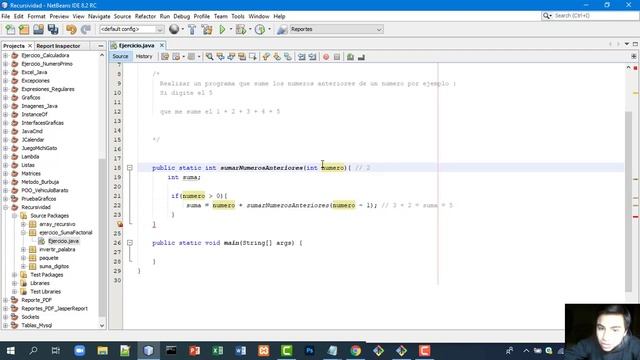This screenshot has height=360, width=640.
Task: Expand the Libraries node
Action: [14, 283]
